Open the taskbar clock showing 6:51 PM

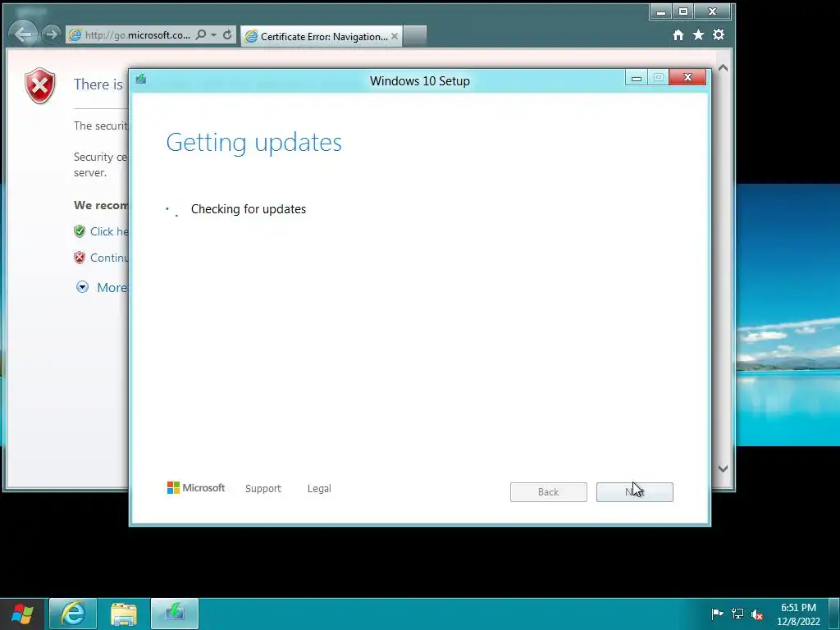(x=798, y=614)
